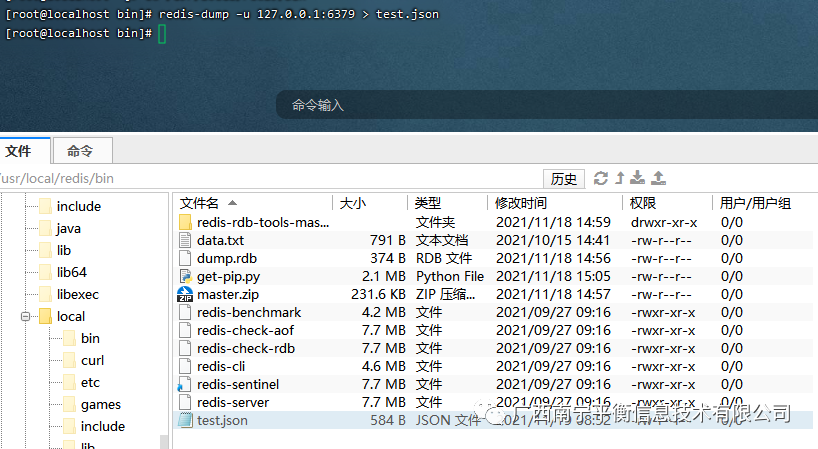This screenshot has height=449, width=818.
Task: Select the test.json file icon
Action: [185, 420]
